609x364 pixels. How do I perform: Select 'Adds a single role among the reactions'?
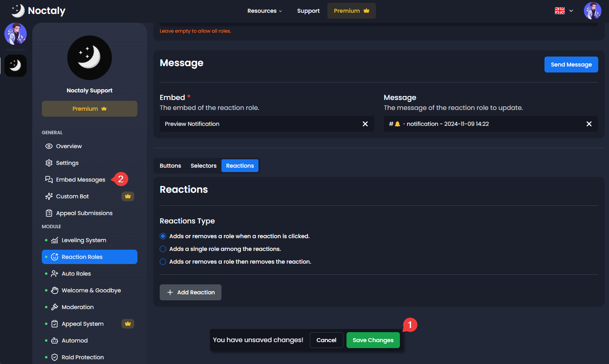coord(163,249)
